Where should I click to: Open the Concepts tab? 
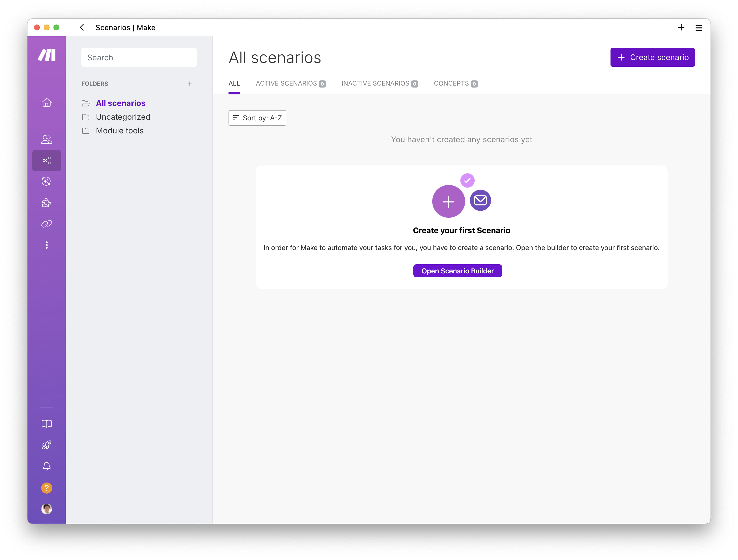click(x=455, y=83)
